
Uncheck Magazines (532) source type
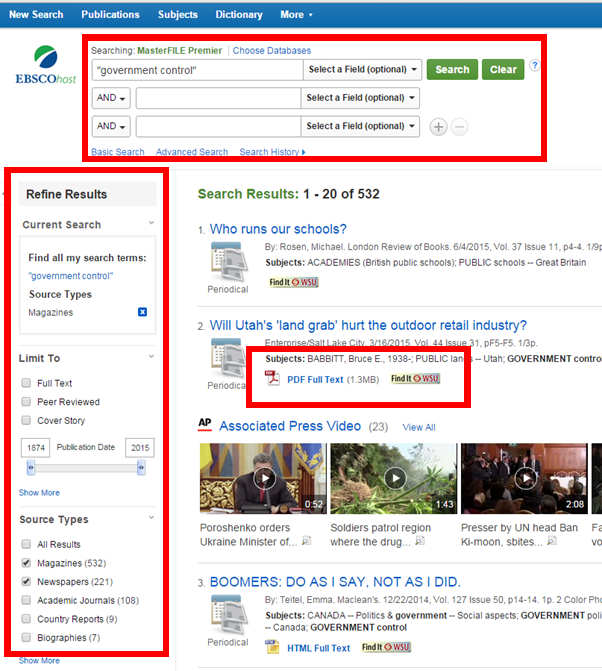26,563
